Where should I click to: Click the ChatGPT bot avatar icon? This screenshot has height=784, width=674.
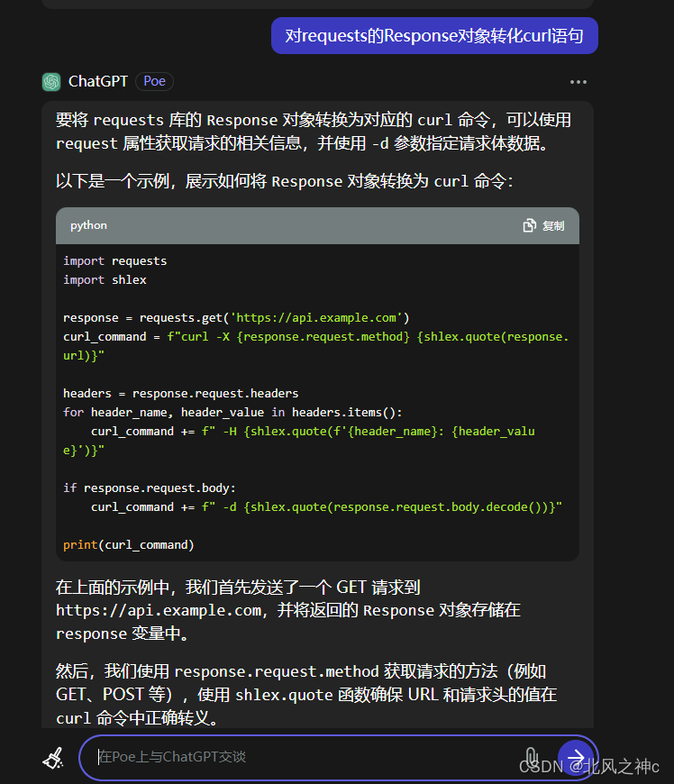tap(51, 81)
